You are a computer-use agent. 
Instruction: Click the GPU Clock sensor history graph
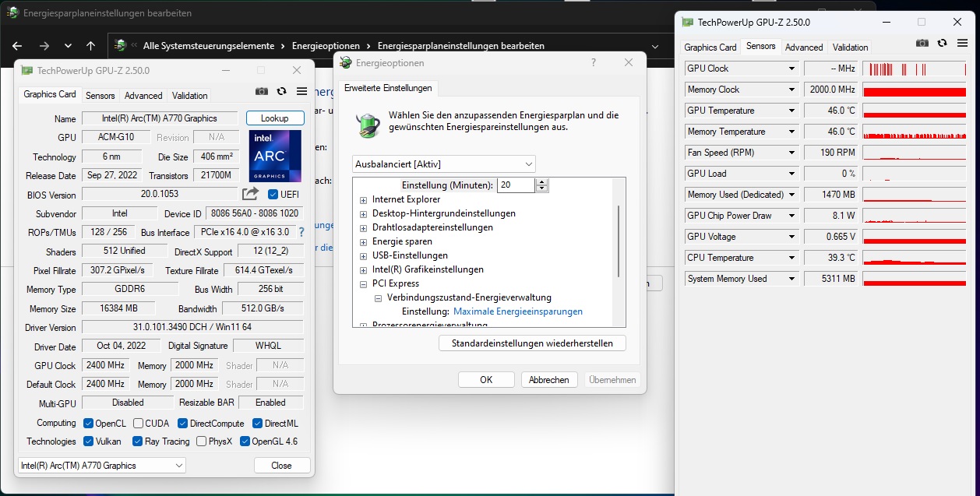point(915,69)
